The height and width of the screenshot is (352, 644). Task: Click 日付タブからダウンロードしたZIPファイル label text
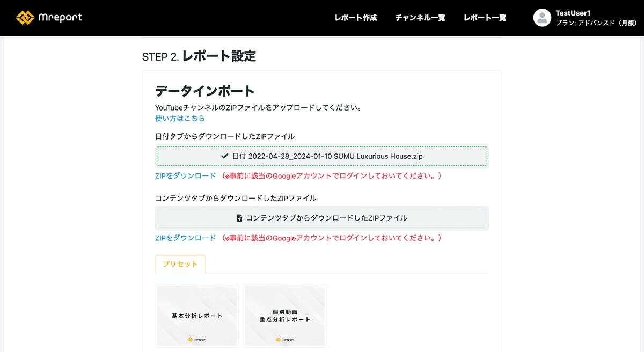point(225,136)
